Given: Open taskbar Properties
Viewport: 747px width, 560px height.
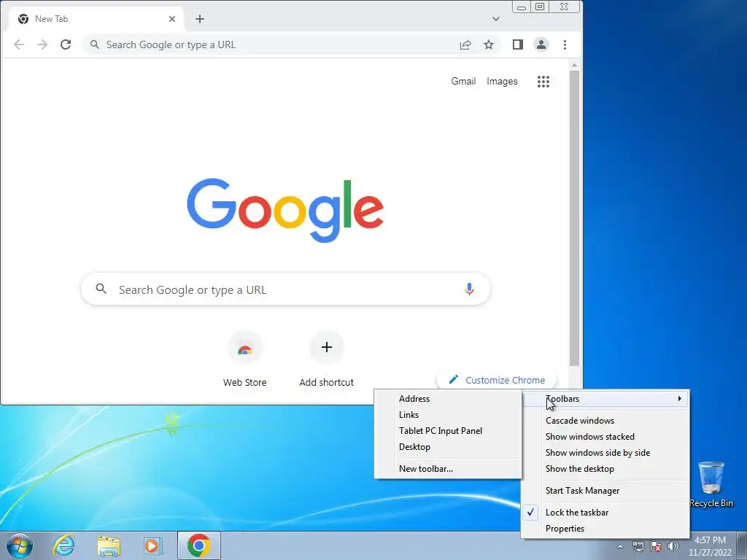Looking at the screenshot, I should pyautogui.click(x=605, y=529).
